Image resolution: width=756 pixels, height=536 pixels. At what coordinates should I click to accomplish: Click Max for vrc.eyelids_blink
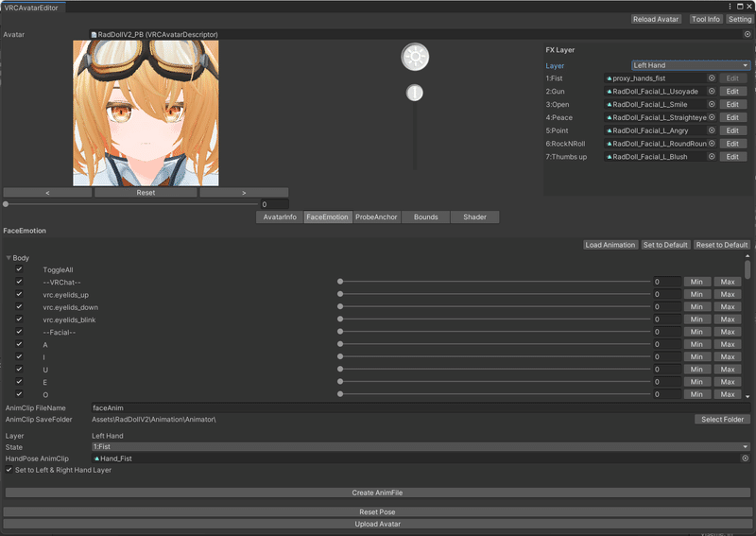728,320
